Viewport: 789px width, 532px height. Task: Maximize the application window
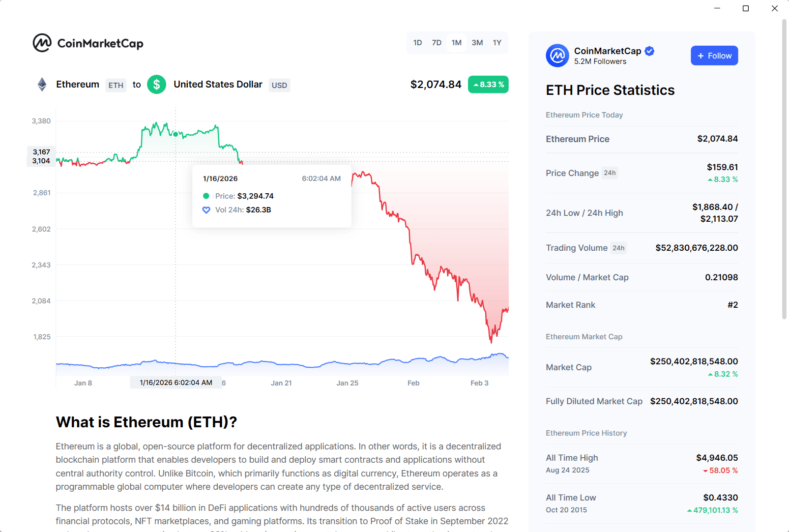point(746,8)
